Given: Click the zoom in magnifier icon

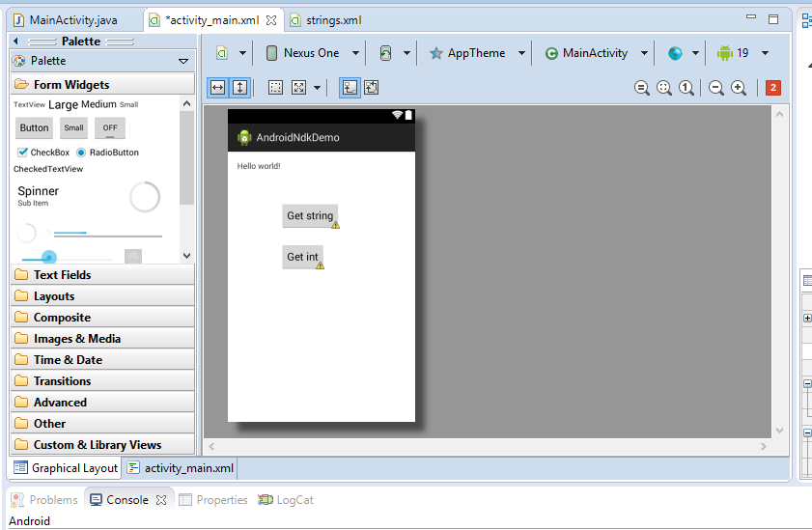Looking at the screenshot, I should (739, 88).
